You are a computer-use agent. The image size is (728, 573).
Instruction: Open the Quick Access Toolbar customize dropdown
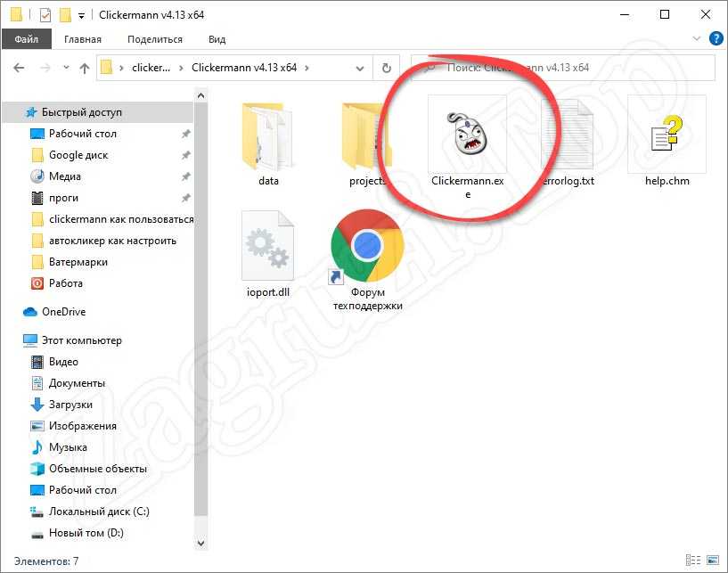tap(82, 15)
